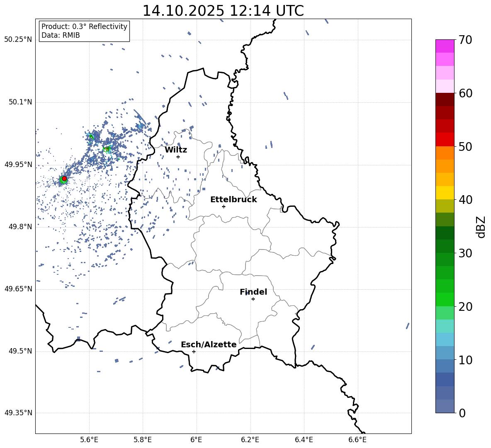
Task: Pick the light blue swatch between 10 and 20
Action: [445, 339]
